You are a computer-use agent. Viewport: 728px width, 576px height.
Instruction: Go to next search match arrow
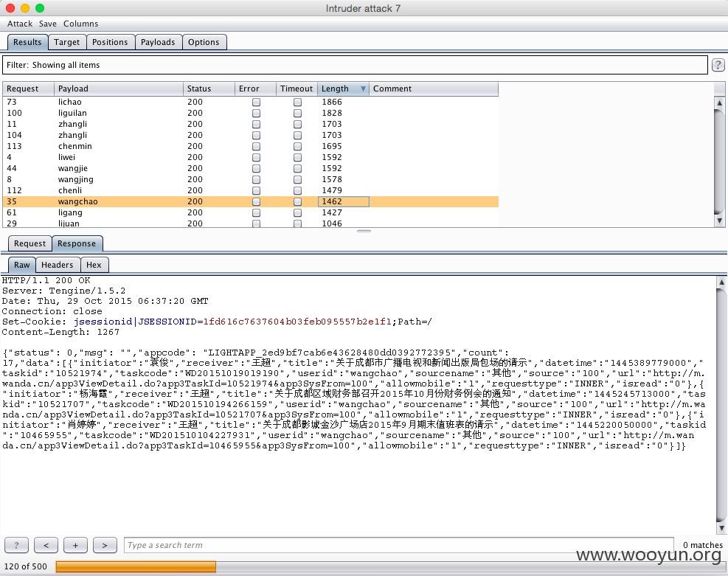(105, 545)
